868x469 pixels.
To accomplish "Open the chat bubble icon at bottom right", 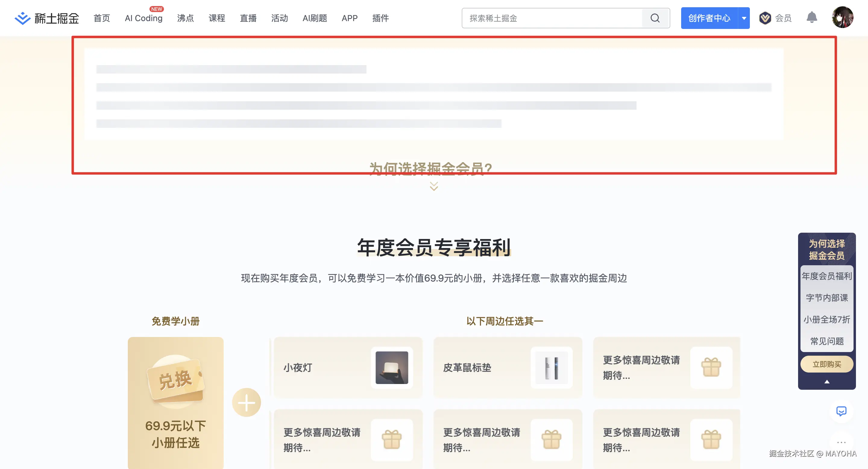I will (841, 412).
